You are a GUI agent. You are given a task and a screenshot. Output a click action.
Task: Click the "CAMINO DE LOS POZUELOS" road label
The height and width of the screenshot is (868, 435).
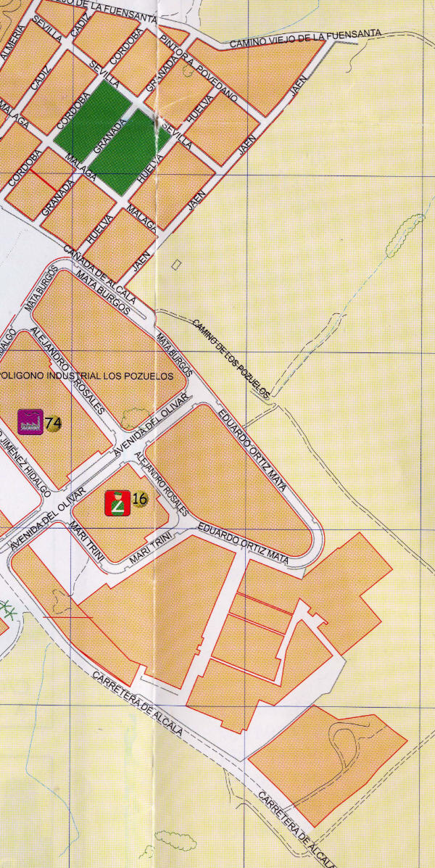231,359
